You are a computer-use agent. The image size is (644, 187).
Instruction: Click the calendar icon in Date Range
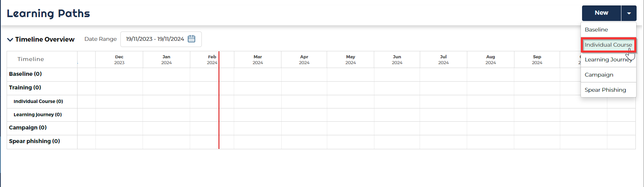(x=192, y=39)
